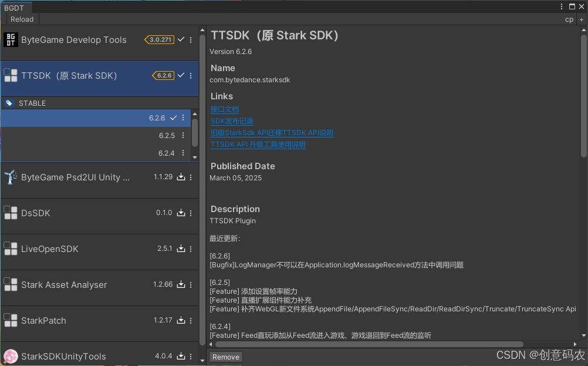Viewport: 588px width, 366px height.
Task: Open more options for TTSDK package
Action: tap(191, 75)
